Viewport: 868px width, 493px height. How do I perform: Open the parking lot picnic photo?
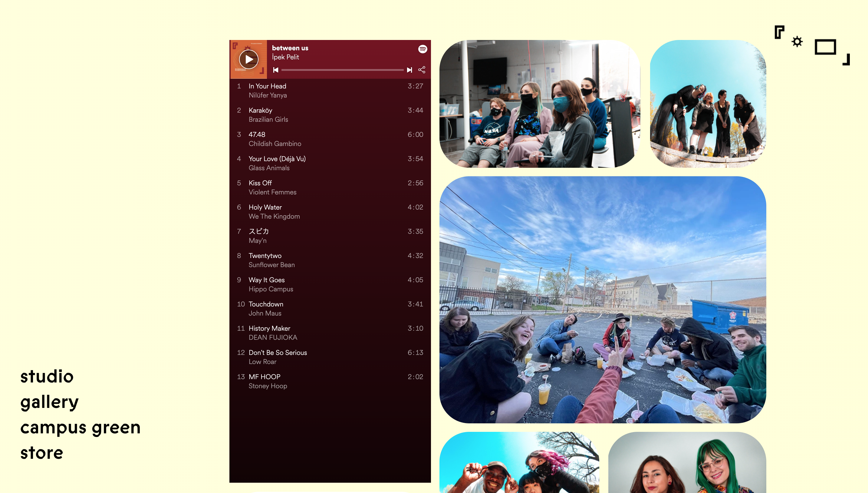tap(602, 300)
